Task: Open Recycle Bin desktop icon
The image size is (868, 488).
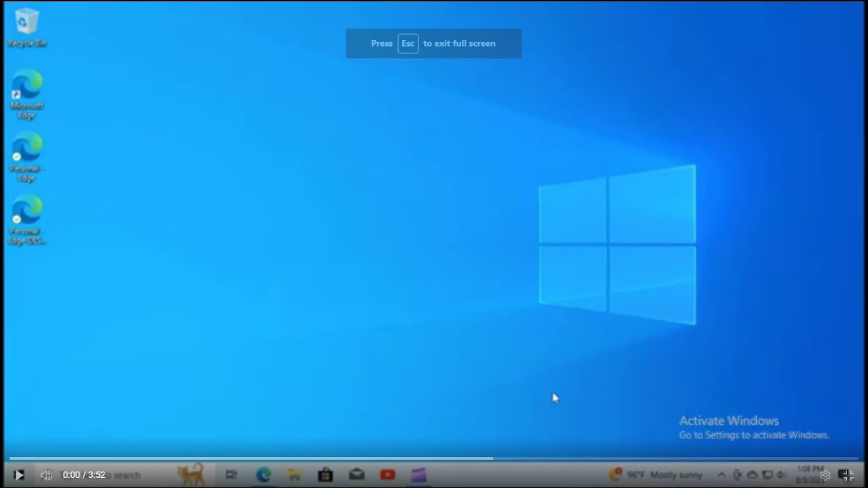Action: pyautogui.click(x=27, y=28)
